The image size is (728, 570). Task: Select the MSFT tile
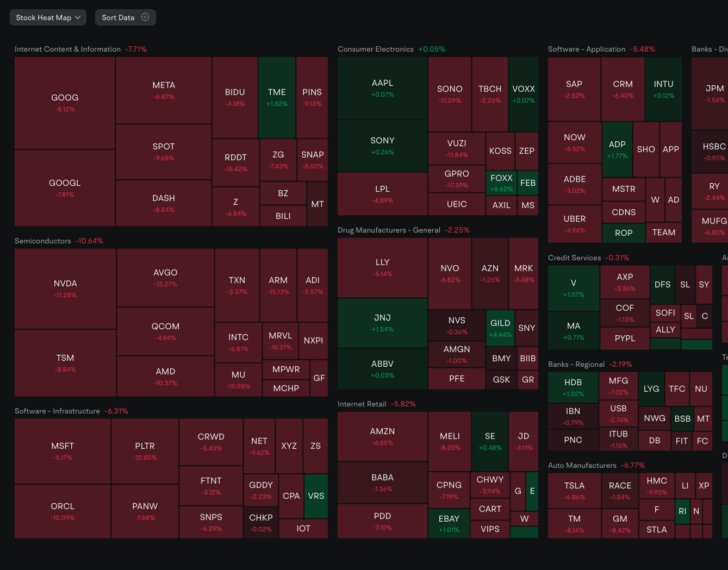63,451
